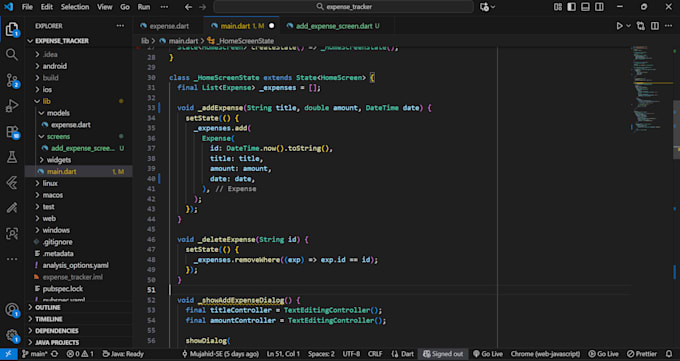
Task: Show additional activity bar views ellipsis
Action: [12, 259]
